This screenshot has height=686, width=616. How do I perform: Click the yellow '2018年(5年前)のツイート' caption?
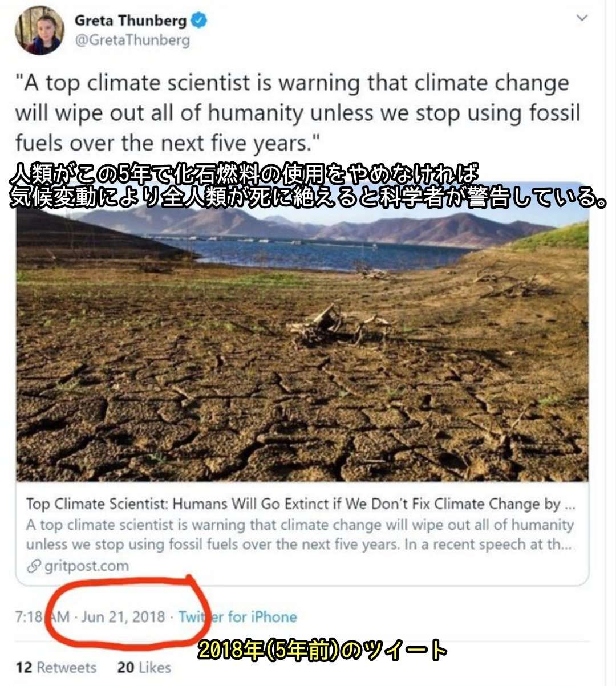tap(322, 651)
